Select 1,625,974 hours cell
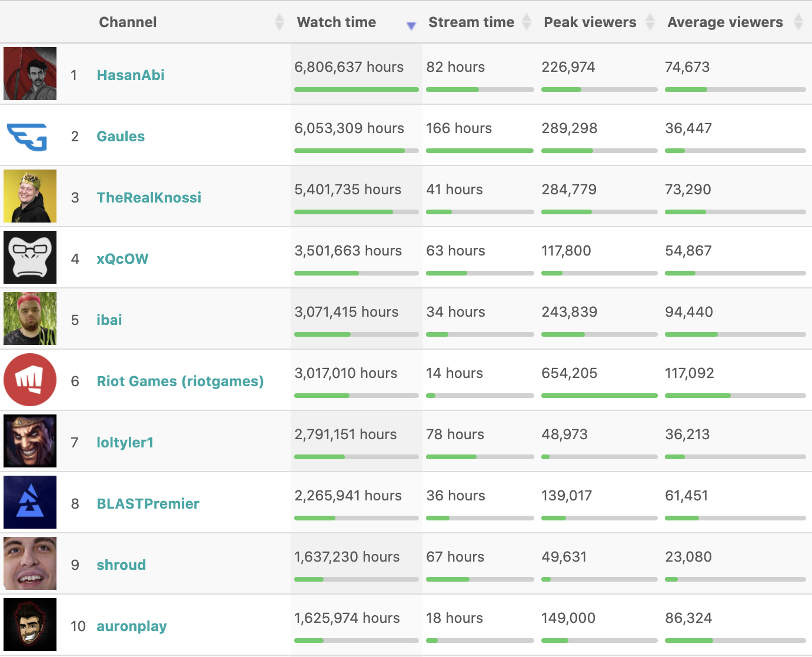Image resolution: width=812 pixels, height=657 pixels. pyautogui.click(x=347, y=618)
